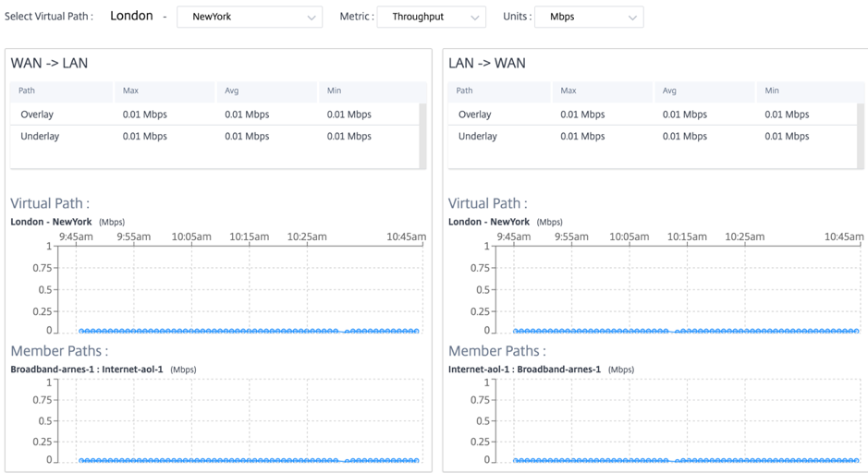Click first data point on LAN -> WAN virtual path chart
868x473 pixels.
click(x=516, y=331)
